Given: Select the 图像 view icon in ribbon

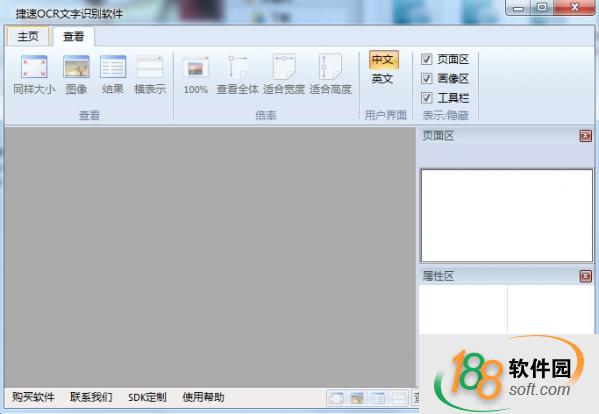Looking at the screenshot, I should (76, 67).
